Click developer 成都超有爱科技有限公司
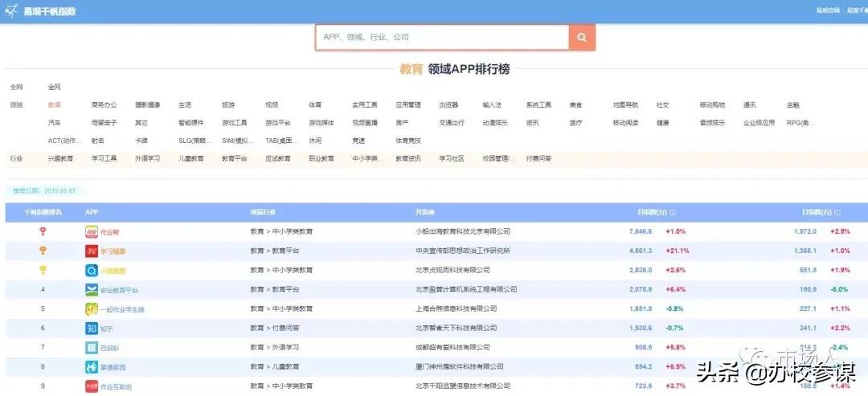 [452, 347]
